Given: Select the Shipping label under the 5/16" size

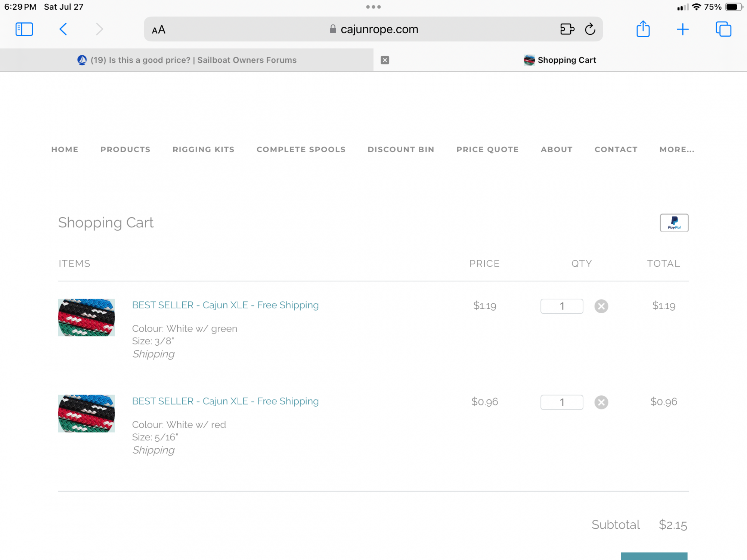Looking at the screenshot, I should (x=153, y=450).
